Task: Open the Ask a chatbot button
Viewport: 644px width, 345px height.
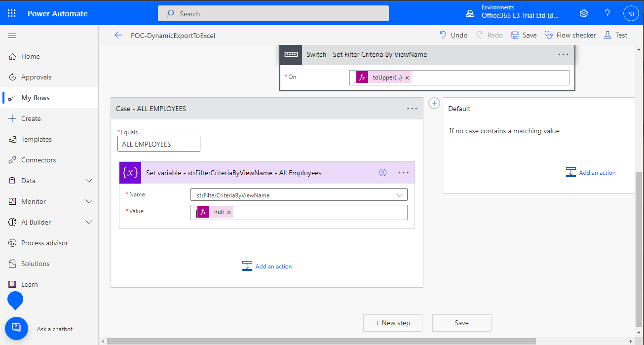Action: tap(16, 328)
